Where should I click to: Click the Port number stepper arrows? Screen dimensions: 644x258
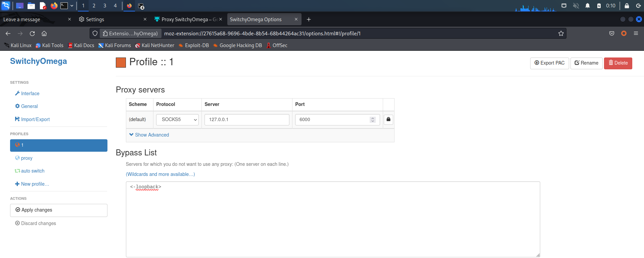click(x=372, y=120)
